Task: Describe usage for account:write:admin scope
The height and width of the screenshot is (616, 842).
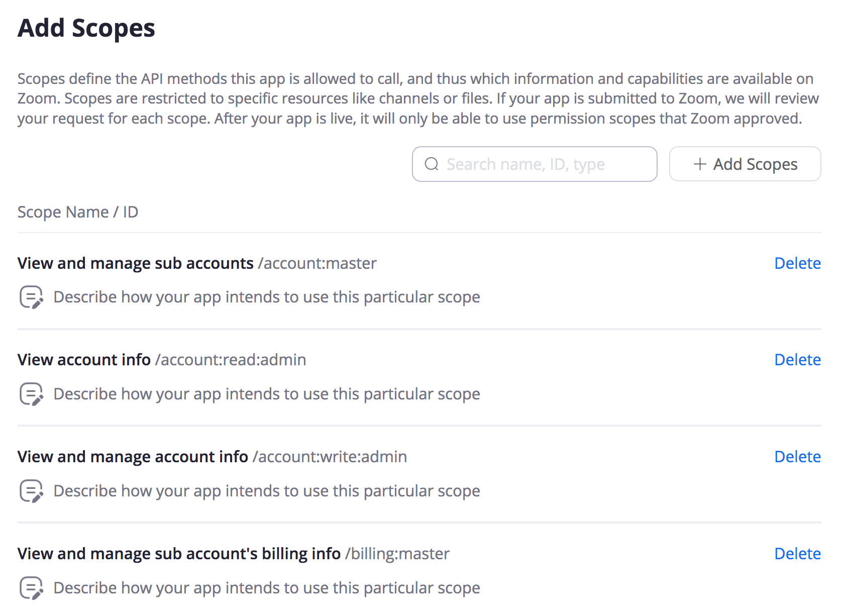Action: pyautogui.click(x=266, y=491)
